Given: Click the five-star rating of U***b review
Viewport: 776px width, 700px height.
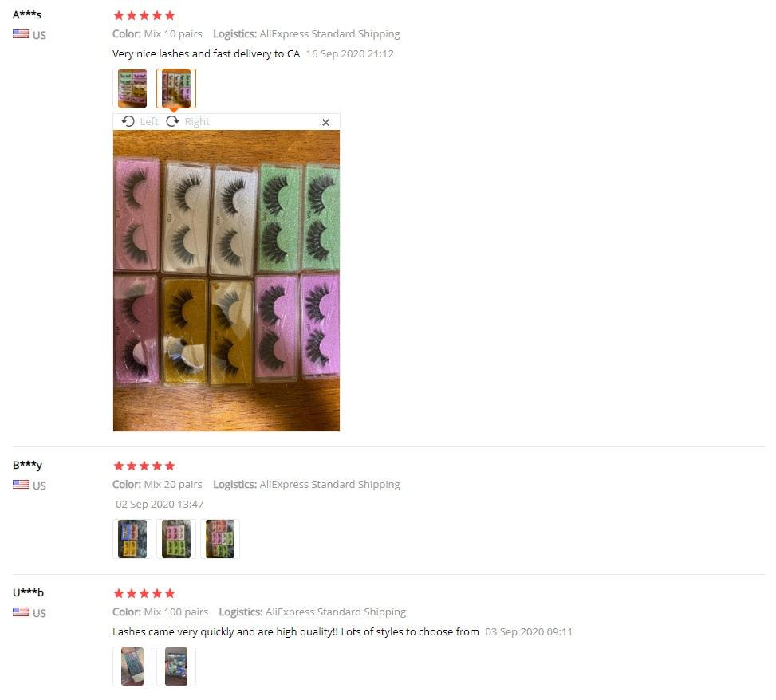Looking at the screenshot, I should coord(144,593).
